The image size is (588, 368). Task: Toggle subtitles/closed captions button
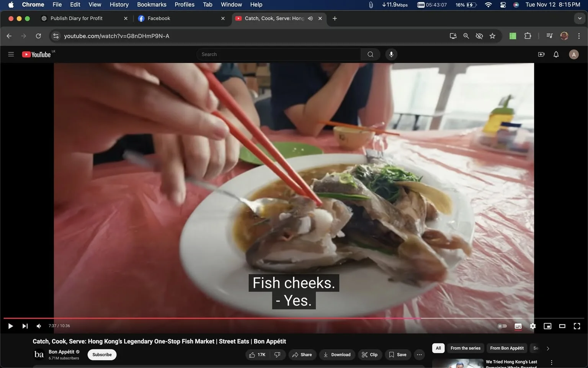coord(518,326)
